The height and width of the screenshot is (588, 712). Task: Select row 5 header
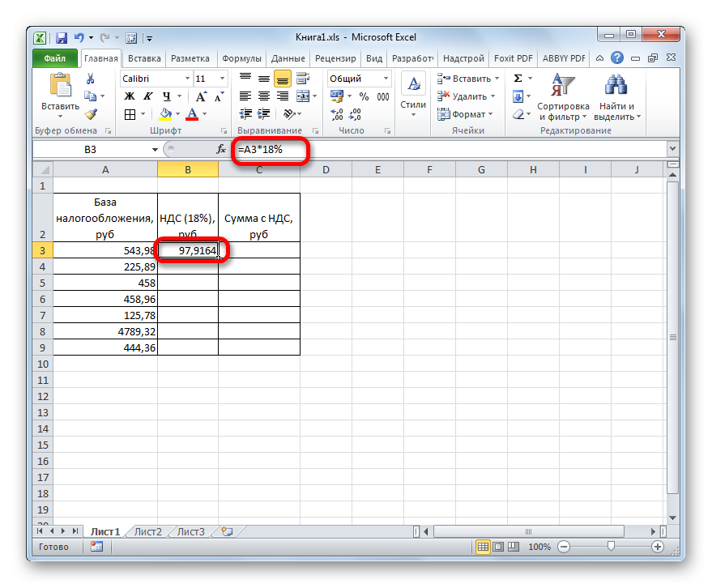[x=43, y=283]
